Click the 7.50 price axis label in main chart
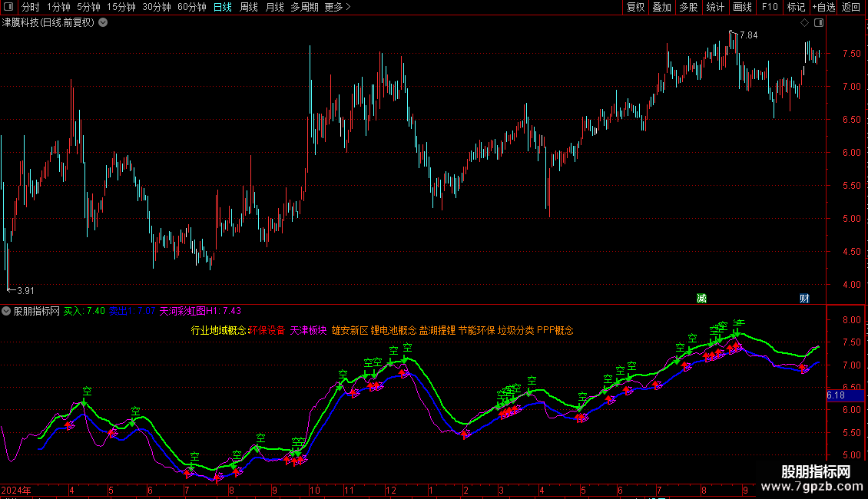The width and height of the screenshot is (868, 499). (851, 54)
